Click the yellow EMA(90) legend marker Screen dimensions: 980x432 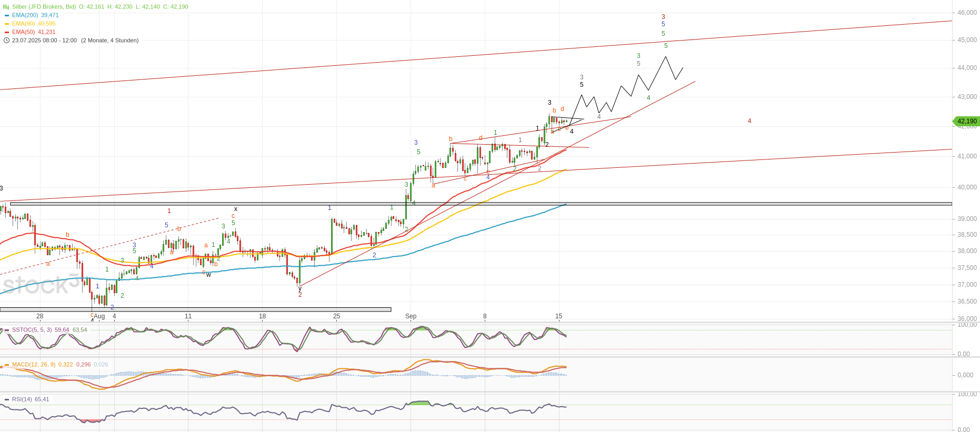[x=7, y=24]
